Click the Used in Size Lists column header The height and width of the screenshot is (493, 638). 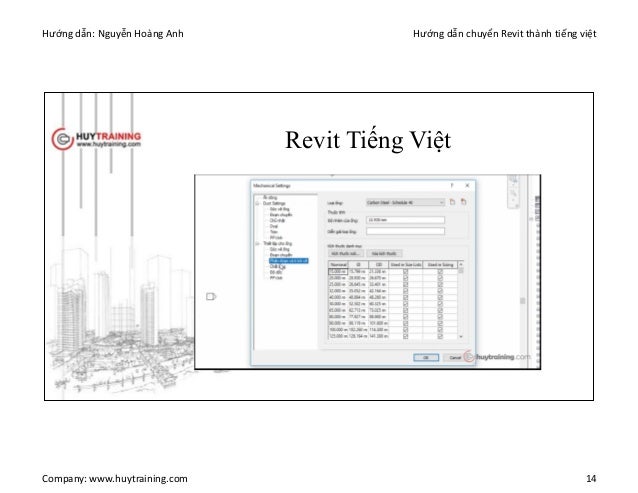tap(406, 264)
